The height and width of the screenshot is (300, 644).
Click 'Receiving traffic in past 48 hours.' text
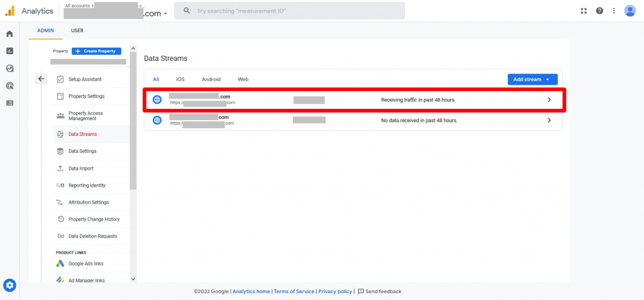click(x=418, y=99)
